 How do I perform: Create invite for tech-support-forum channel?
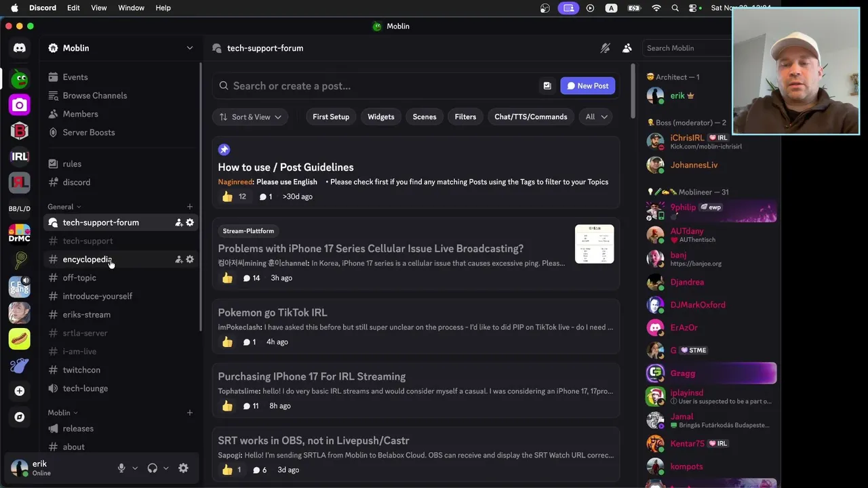tap(179, 222)
